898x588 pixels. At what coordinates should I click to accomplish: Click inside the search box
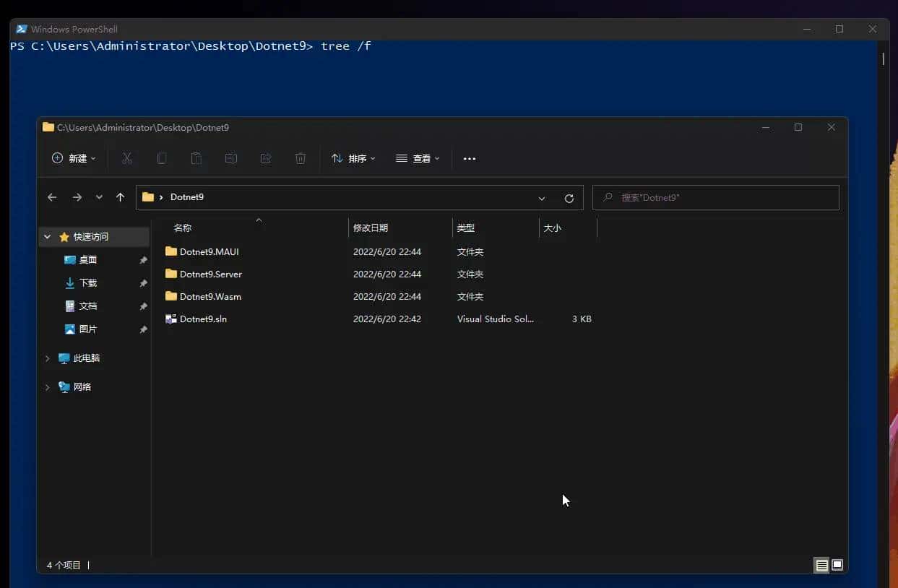[x=715, y=197]
